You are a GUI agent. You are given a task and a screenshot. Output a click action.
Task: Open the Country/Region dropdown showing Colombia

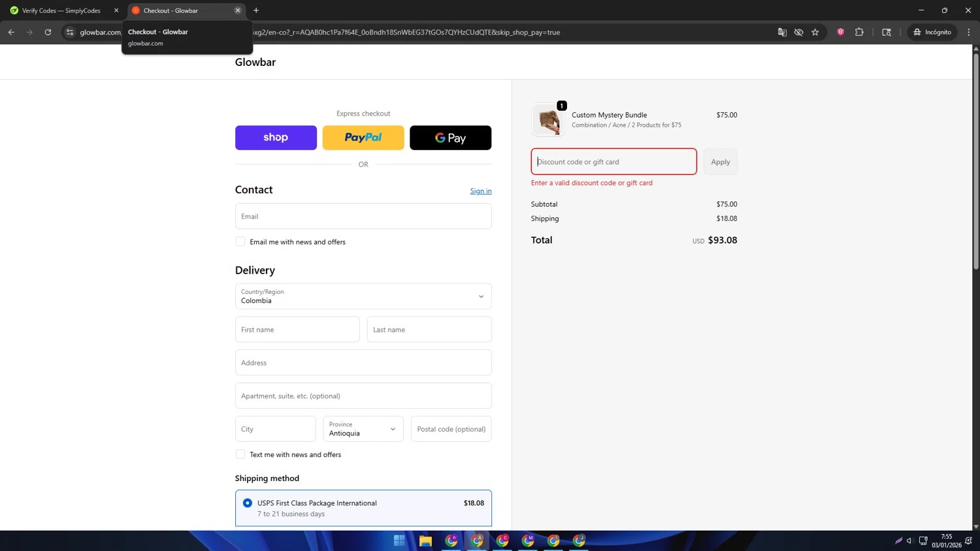click(x=363, y=296)
